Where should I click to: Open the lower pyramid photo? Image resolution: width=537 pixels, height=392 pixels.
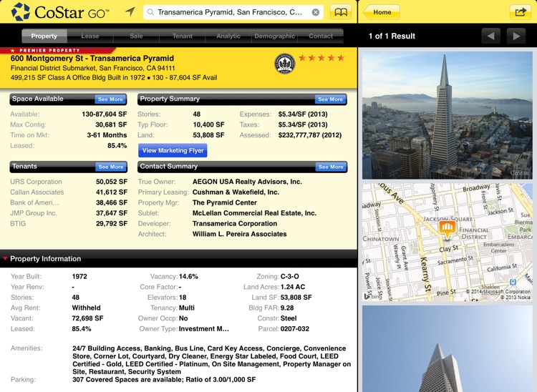(x=447, y=349)
